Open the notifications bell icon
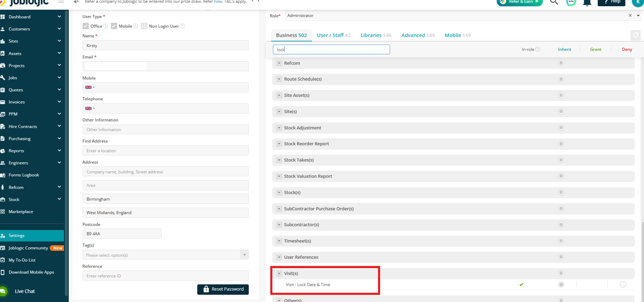The height and width of the screenshot is (302, 644). [587, 3]
